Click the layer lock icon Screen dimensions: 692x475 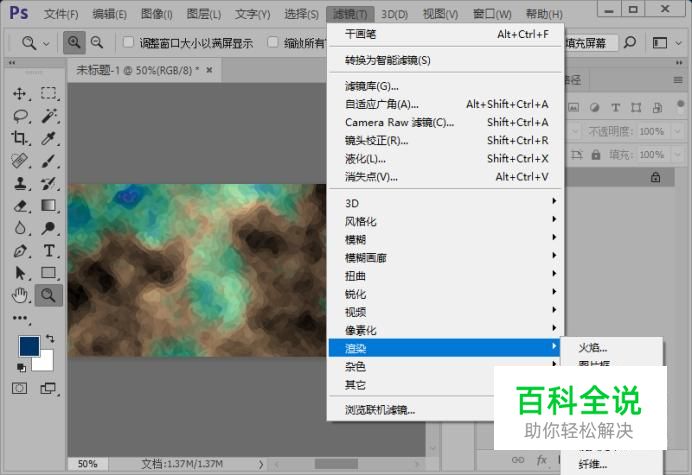tap(655, 177)
